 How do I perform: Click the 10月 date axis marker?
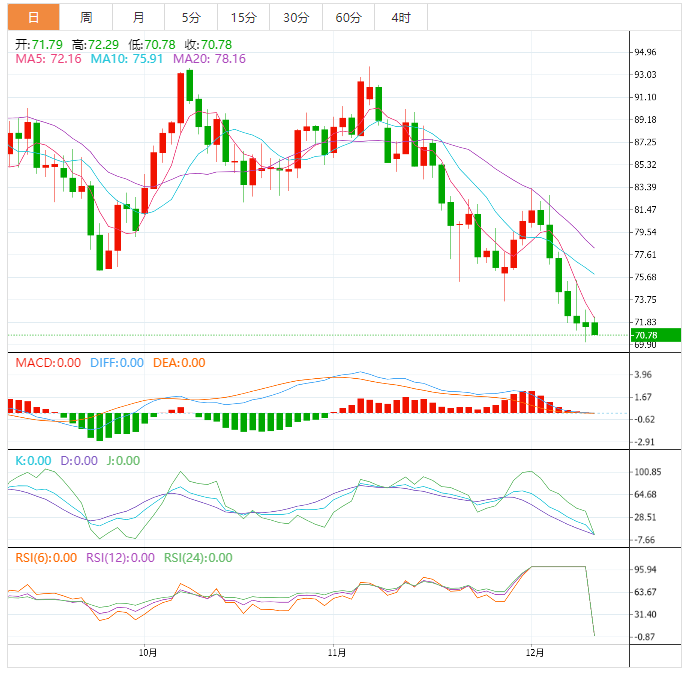tap(147, 653)
